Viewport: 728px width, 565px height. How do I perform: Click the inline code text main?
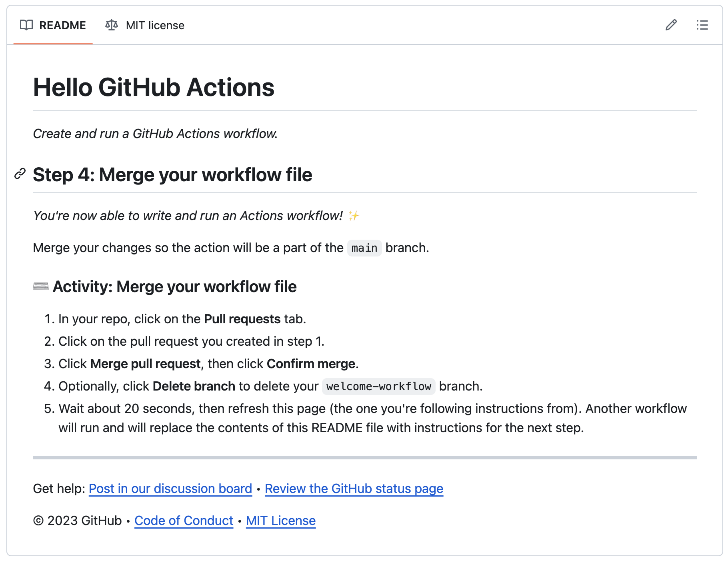pos(364,248)
